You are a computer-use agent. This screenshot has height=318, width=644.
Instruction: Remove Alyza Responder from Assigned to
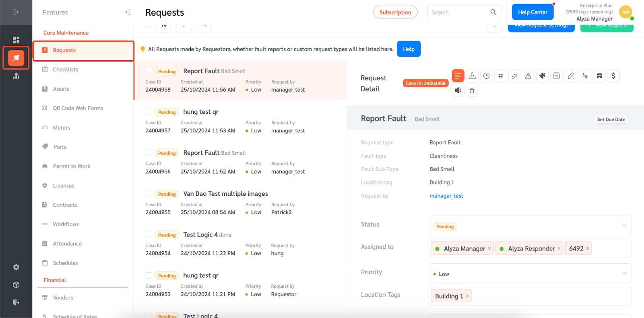[559, 248]
